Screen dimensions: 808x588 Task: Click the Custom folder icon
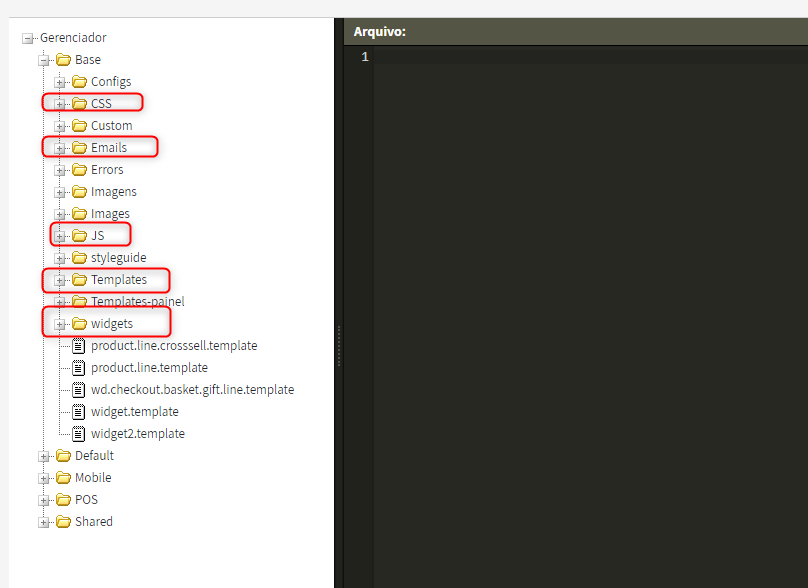pyautogui.click(x=79, y=126)
